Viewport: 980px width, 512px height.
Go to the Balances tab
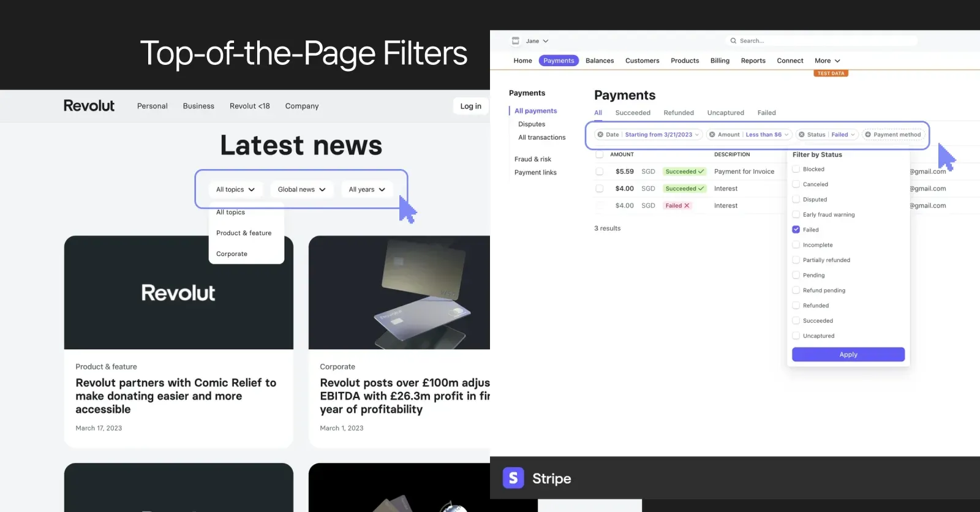pos(600,61)
